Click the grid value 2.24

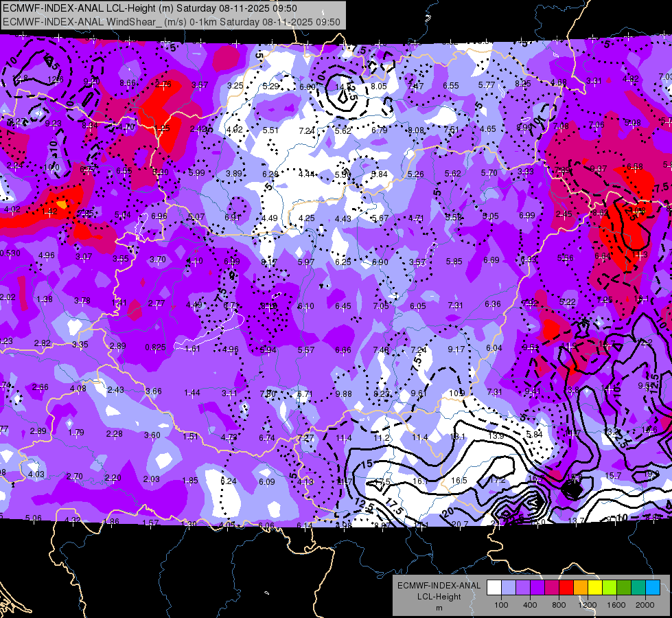15,165
